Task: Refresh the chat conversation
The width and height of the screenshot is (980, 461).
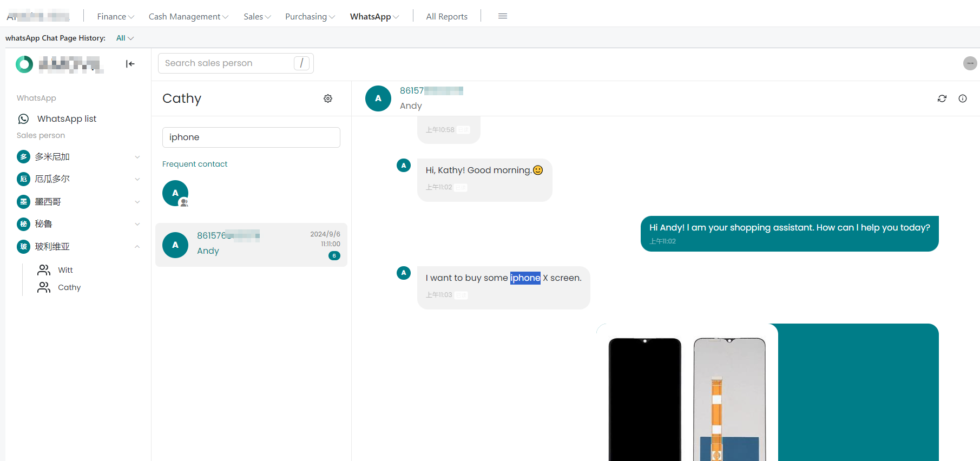Action: click(942, 98)
